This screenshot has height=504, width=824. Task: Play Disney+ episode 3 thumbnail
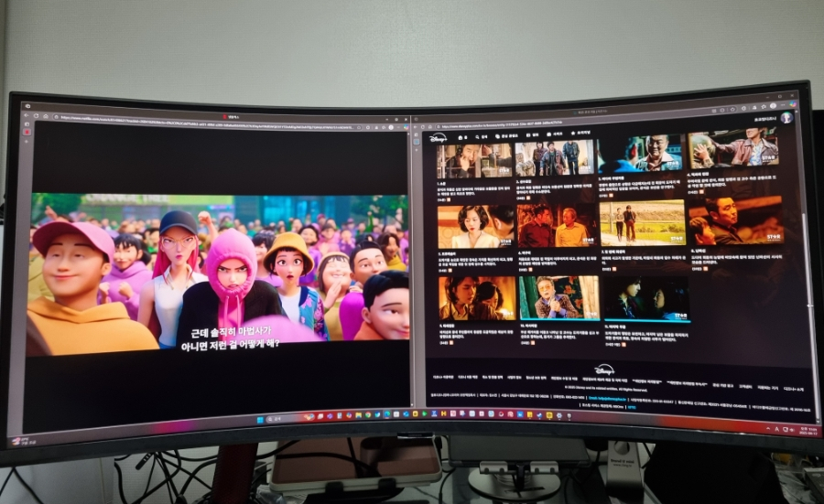(x=642, y=152)
